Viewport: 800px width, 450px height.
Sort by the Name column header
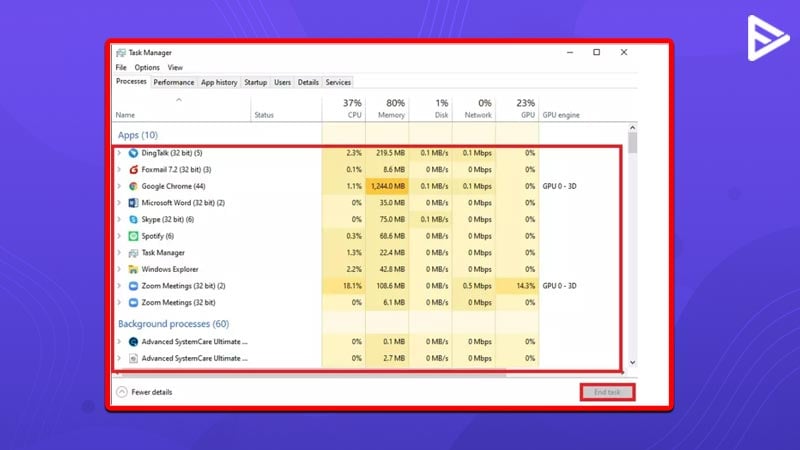tap(182, 109)
